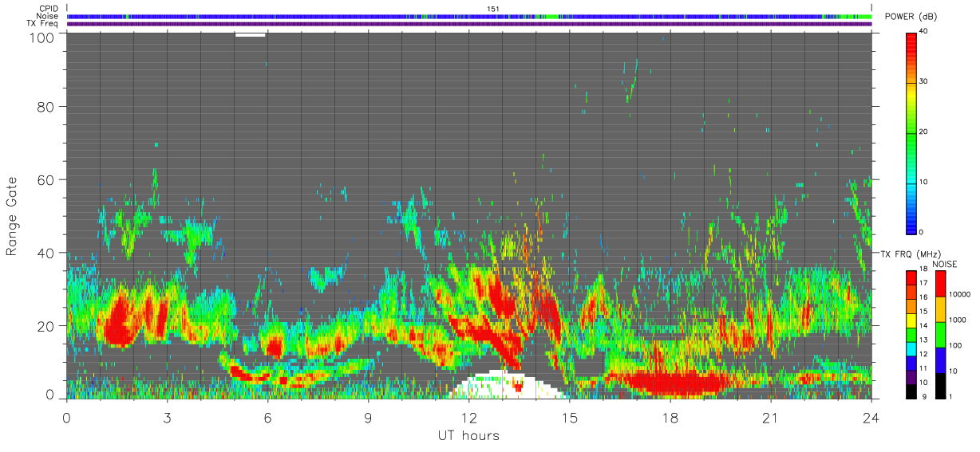Pick the black bottom NOISE legend swatch
Screen dimensions: 980x452
point(940,386)
